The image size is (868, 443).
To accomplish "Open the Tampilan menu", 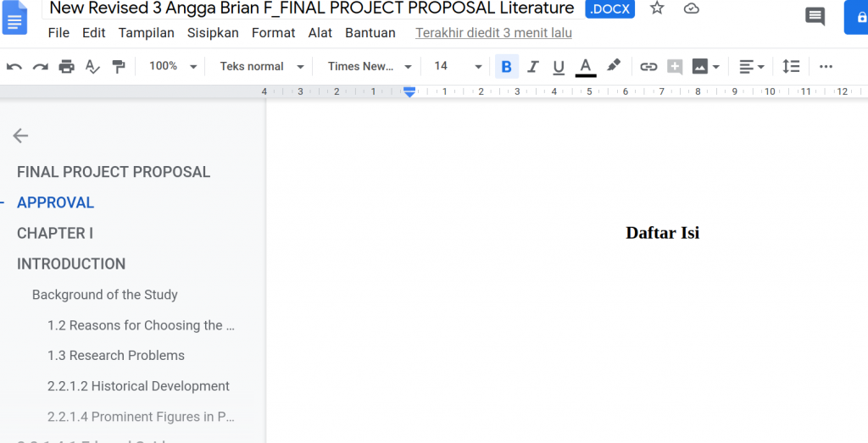I will (146, 33).
